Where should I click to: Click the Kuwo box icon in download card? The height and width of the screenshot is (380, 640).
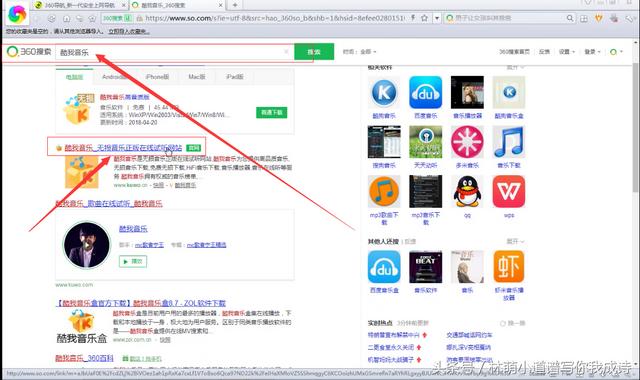point(78,109)
